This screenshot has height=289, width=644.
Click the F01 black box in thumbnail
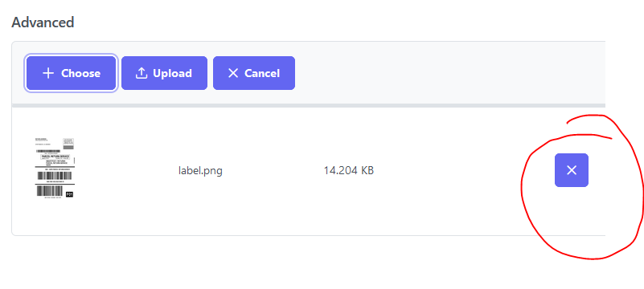point(69,194)
